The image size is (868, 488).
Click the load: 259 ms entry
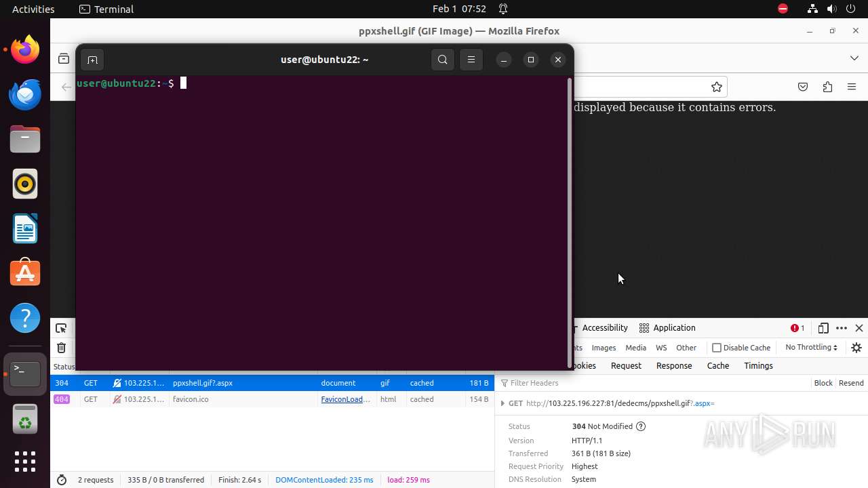coord(408,480)
